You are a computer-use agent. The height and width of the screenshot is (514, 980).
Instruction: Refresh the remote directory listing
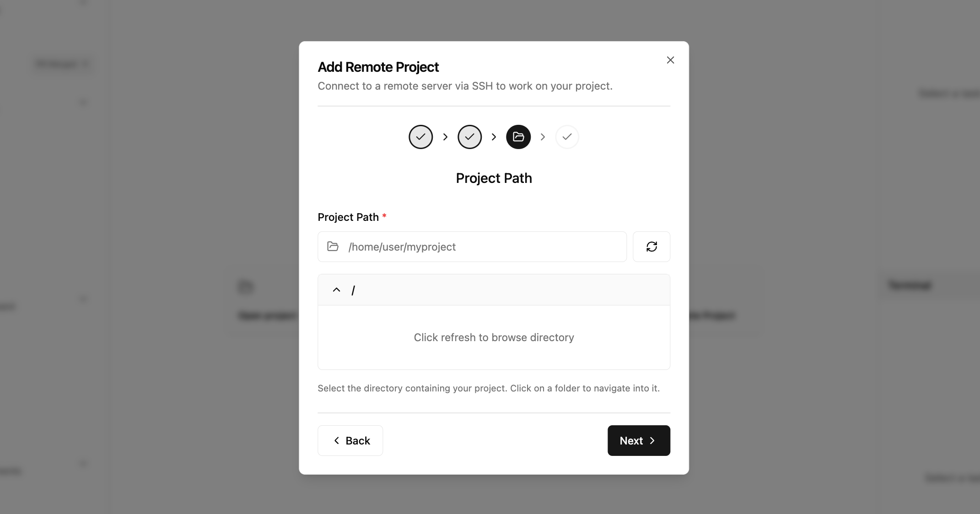(651, 246)
